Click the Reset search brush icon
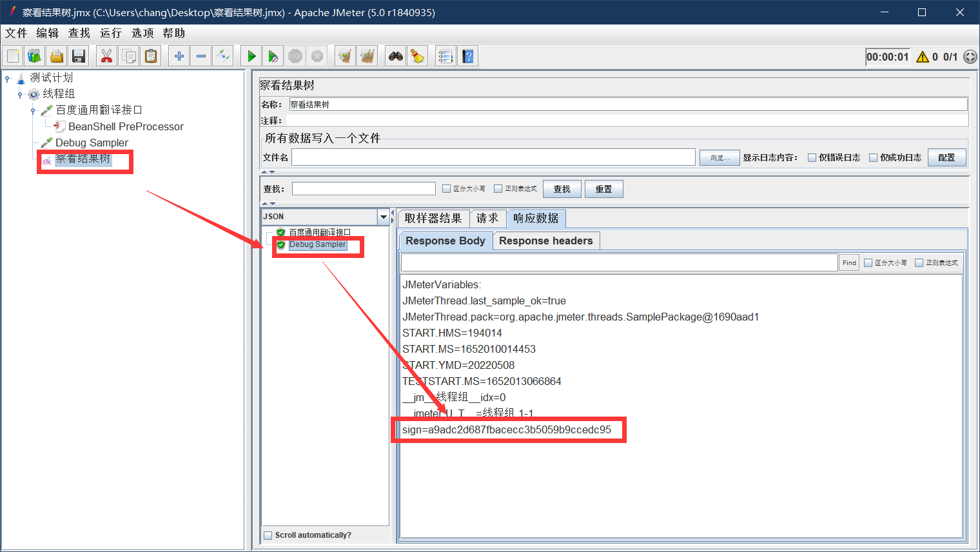The image size is (980, 552). (x=418, y=57)
